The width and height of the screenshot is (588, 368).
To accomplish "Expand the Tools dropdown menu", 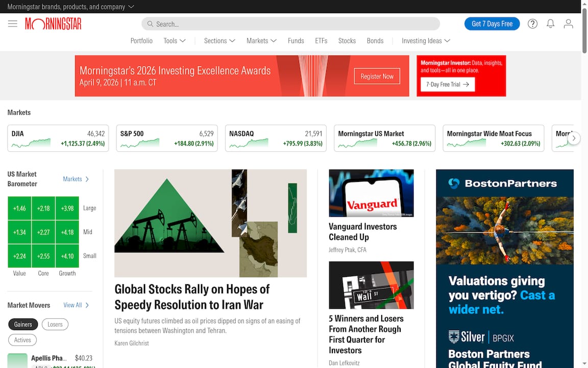I will pyautogui.click(x=175, y=41).
